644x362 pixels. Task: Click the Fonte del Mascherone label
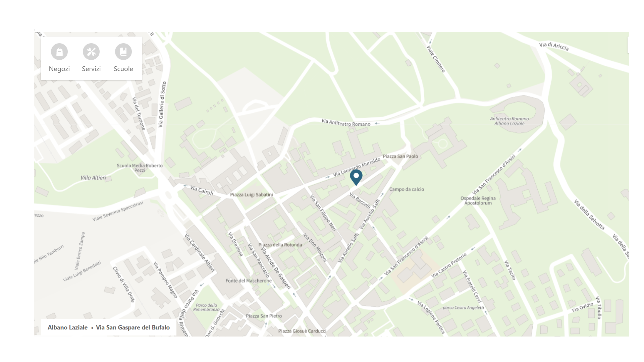point(249,281)
